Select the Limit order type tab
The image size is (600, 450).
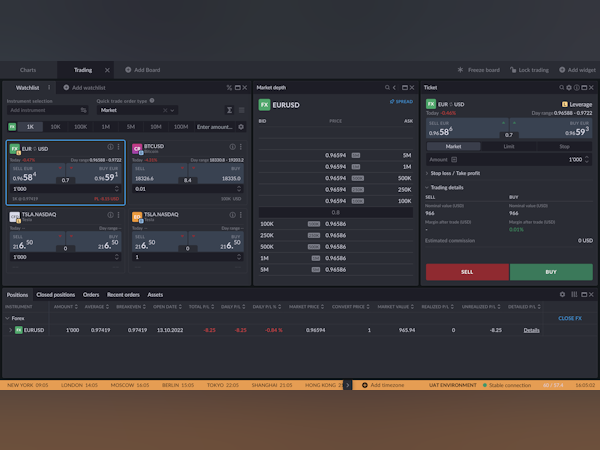point(509,146)
